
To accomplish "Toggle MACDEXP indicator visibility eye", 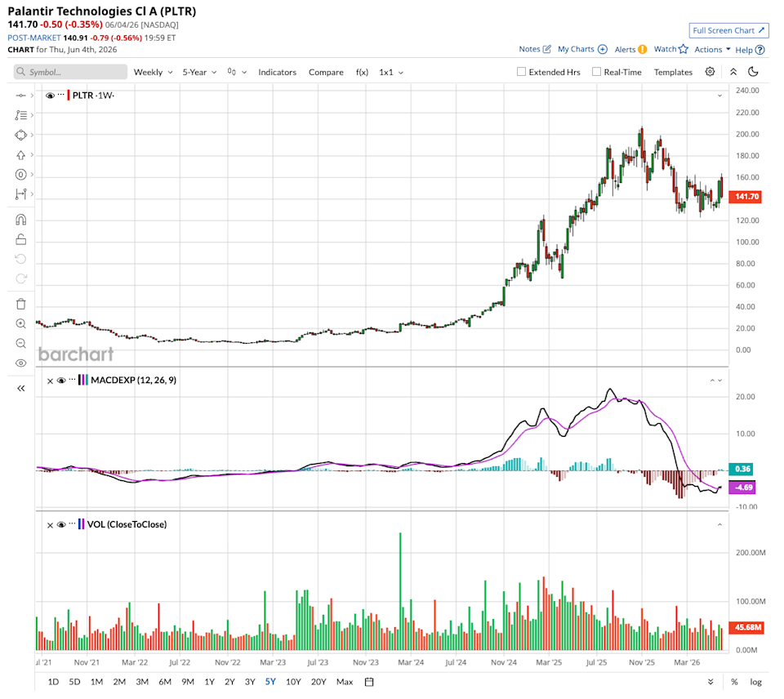I will (x=61, y=381).
